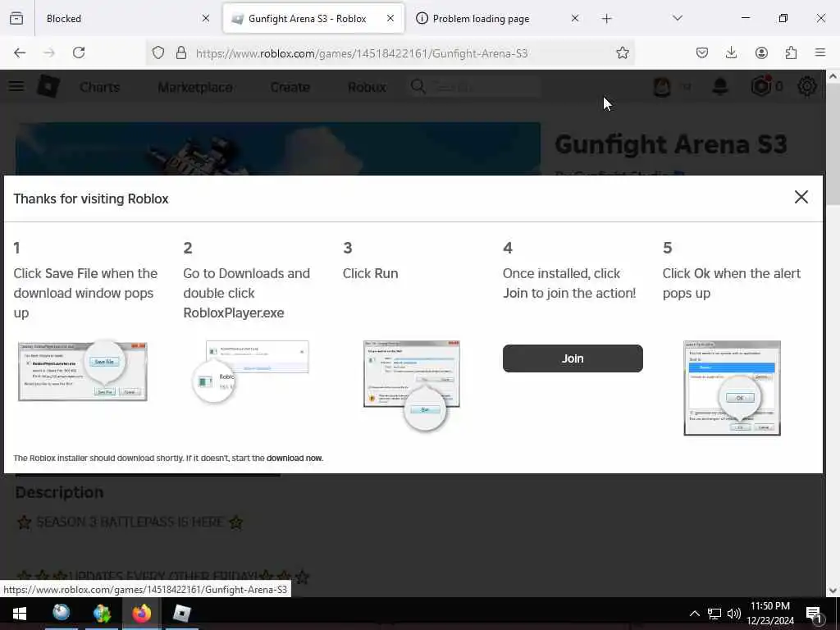Click the Join button in step 4

point(573,358)
